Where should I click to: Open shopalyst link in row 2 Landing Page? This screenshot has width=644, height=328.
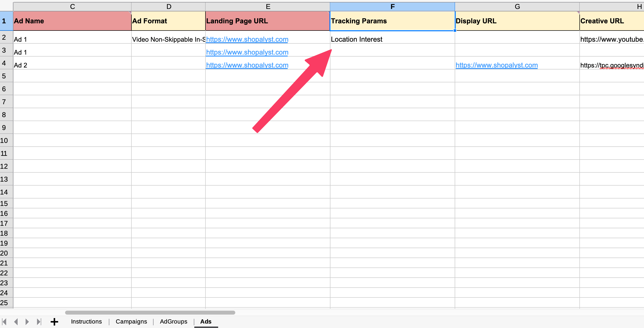pos(247,39)
